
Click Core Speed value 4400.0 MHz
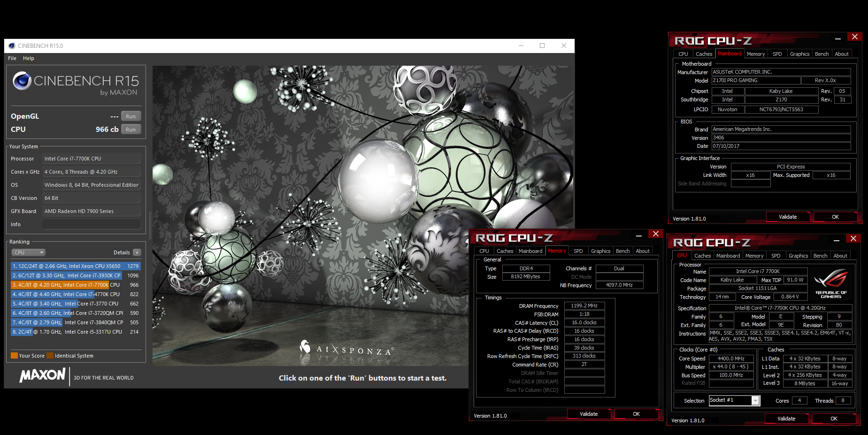[731, 359]
